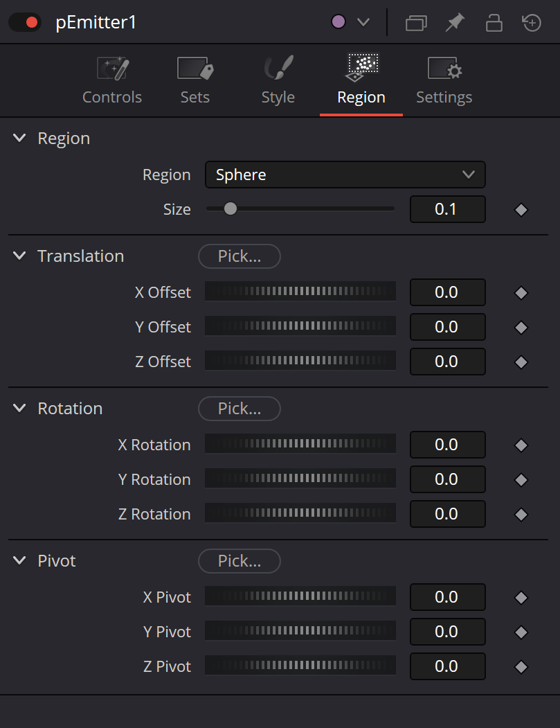This screenshot has height=728, width=560.
Task: Set keyframe for Z Pivot
Action: pyautogui.click(x=521, y=667)
